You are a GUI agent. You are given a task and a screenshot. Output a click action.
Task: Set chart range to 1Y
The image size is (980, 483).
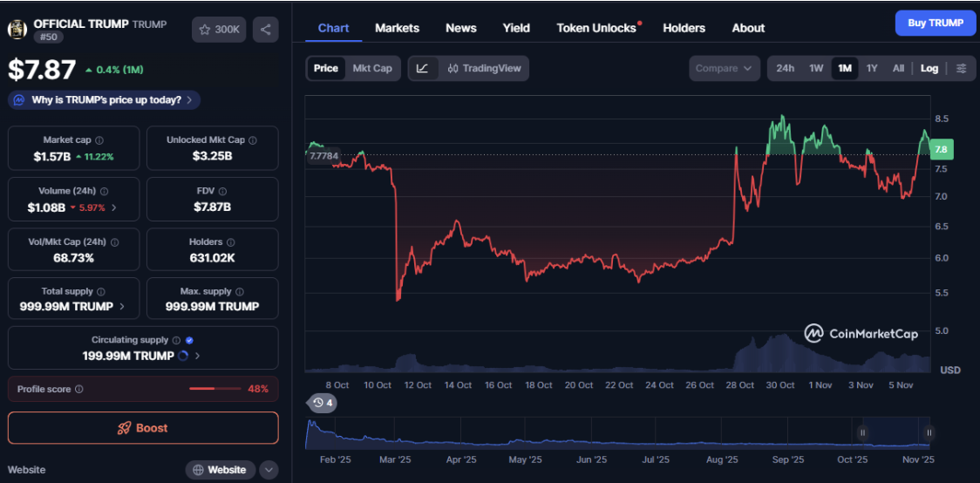pyautogui.click(x=872, y=68)
